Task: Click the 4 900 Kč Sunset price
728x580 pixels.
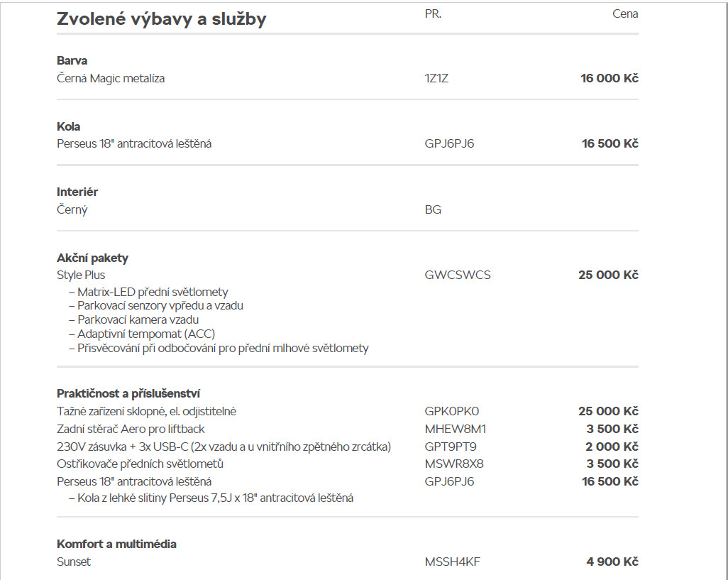Action: (x=612, y=562)
